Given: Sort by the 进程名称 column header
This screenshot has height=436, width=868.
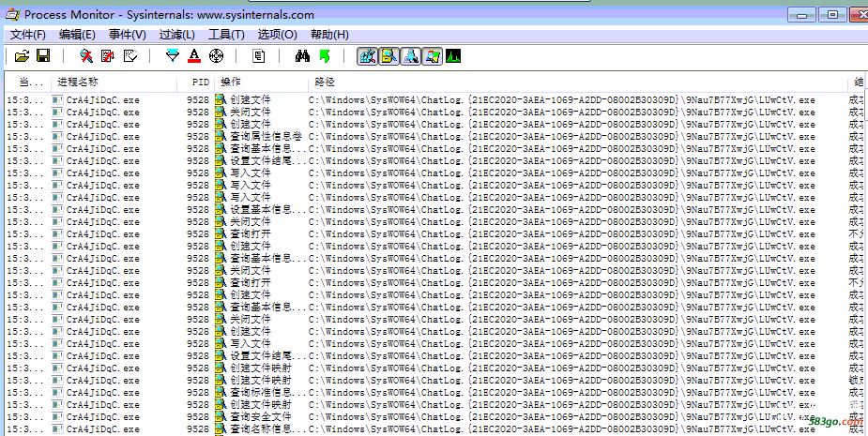Looking at the screenshot, I should point(114,82).
